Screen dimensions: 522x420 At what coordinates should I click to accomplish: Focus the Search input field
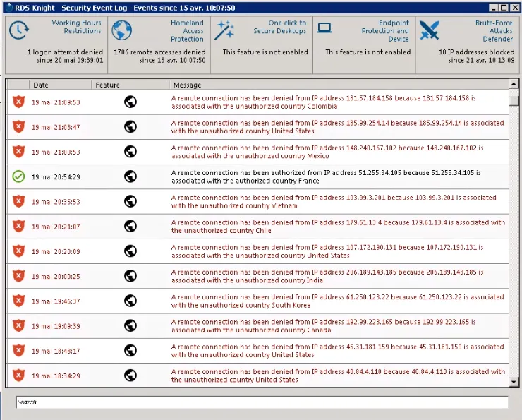(262, 402)
